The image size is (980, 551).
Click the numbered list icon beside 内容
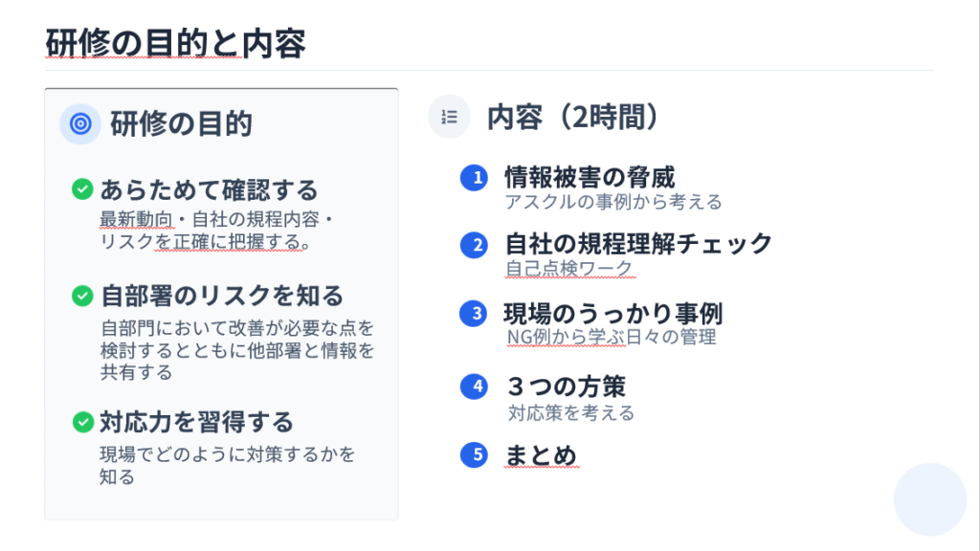click(x=449, y=117)
